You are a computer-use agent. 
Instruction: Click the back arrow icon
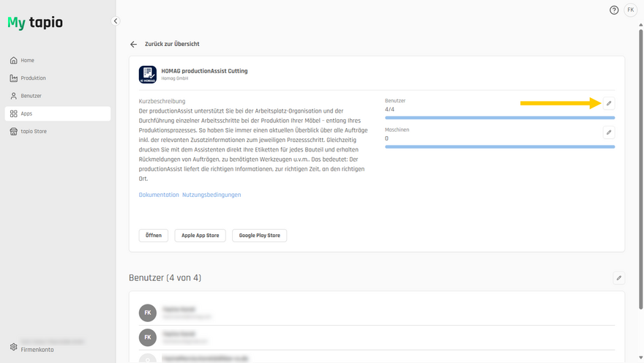(x=133, y=45)
